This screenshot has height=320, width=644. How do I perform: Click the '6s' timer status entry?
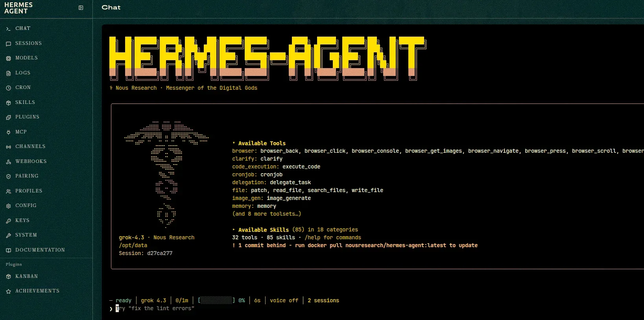click(x=257, y=301)
